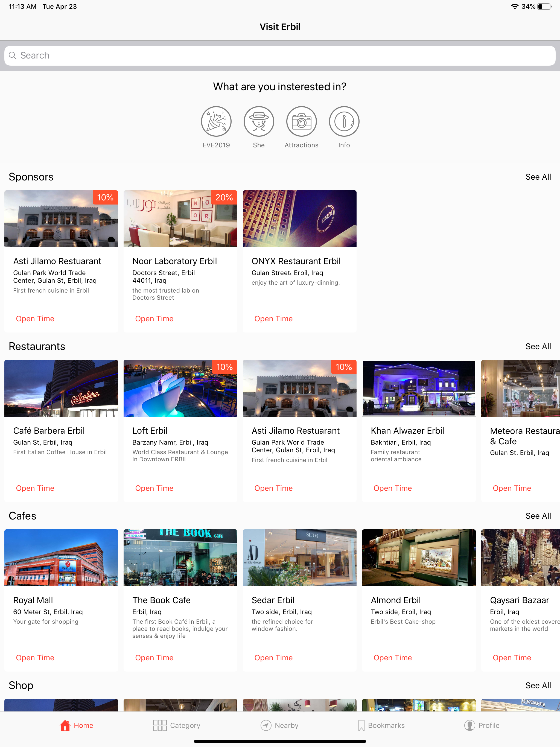Open the Café Barbera Erbil photo
Image resolution: width=560 pixels, height=747 pixels.
point(61,388)
